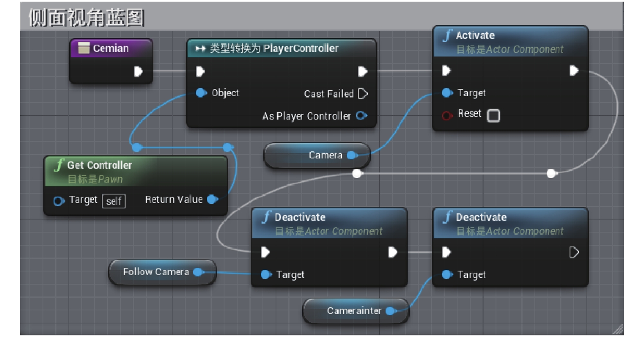The image size is (644, 337).
Task: Click the Target pin of the Deactivate node wired to Camerainter
Action: (447, 274)
